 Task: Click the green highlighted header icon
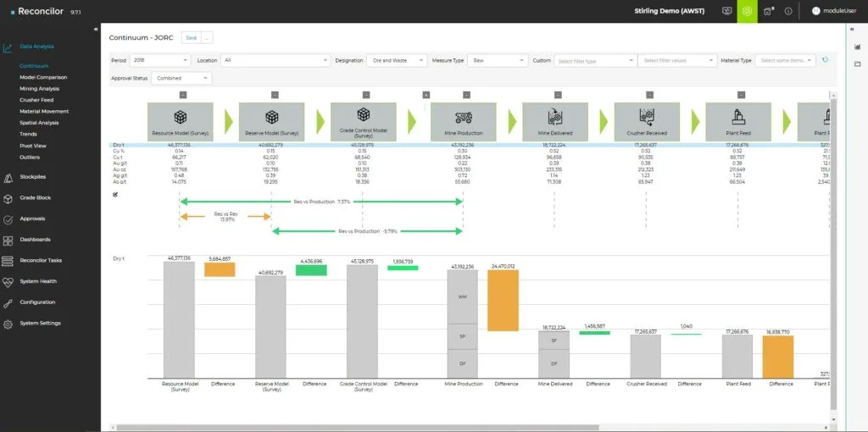tap(747, 11)
